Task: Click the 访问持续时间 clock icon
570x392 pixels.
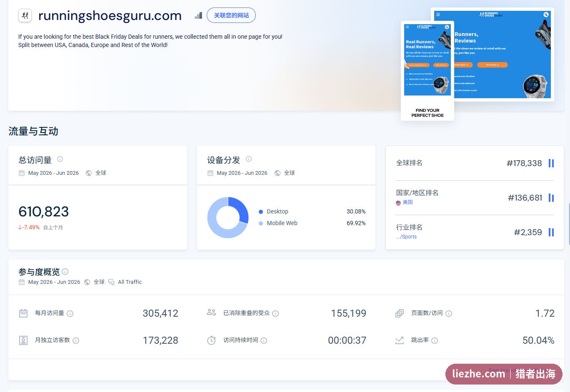Action: point(211,340)
